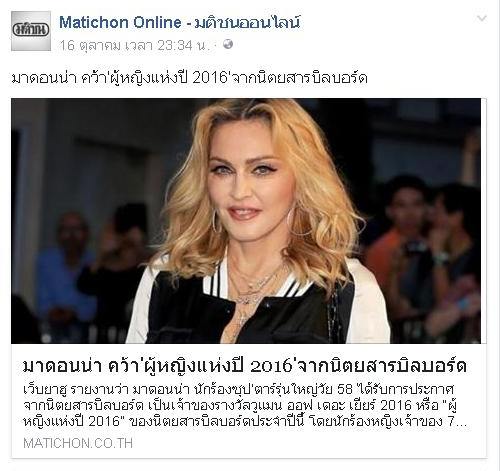The height and width of the screenshot is (471, 500).
Task: Open the Matichon Online page name link
Action: (120, 23)
